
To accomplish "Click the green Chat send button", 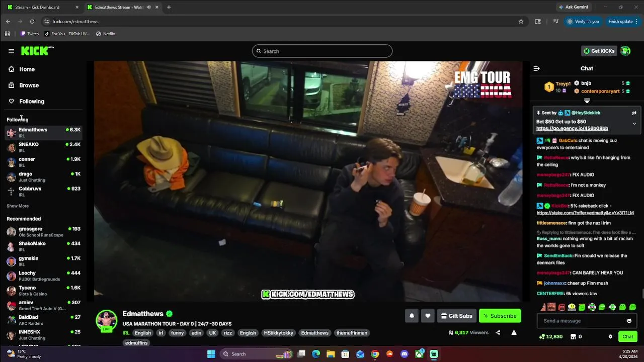I will point(628,336).
